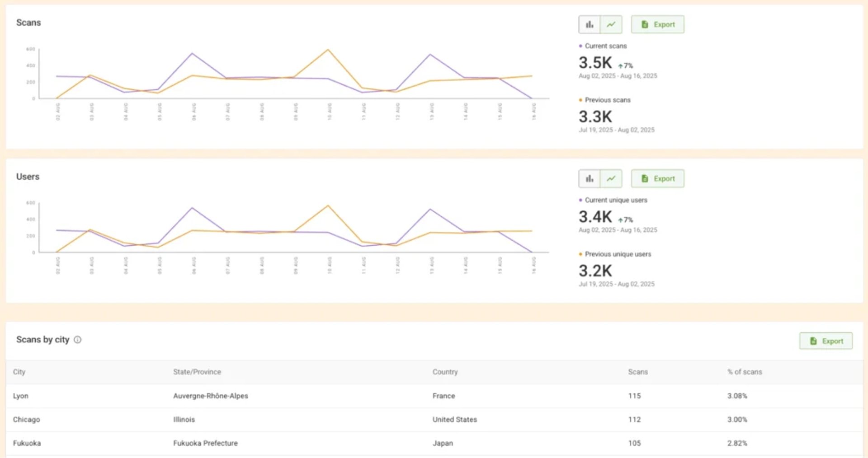This screenshot has width=868, height=458.
Task: Select the Lyon city row
Action: pyautogui.click(x=434, y=396)
